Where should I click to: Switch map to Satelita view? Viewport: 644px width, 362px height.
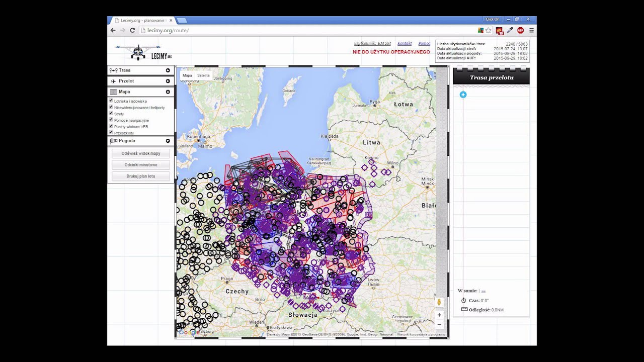pos(203,75)
